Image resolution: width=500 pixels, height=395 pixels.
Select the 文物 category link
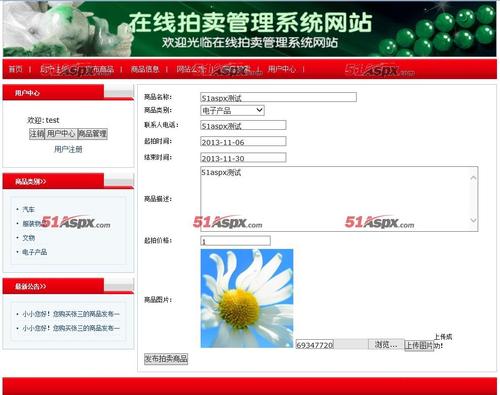tap(29, 238)
